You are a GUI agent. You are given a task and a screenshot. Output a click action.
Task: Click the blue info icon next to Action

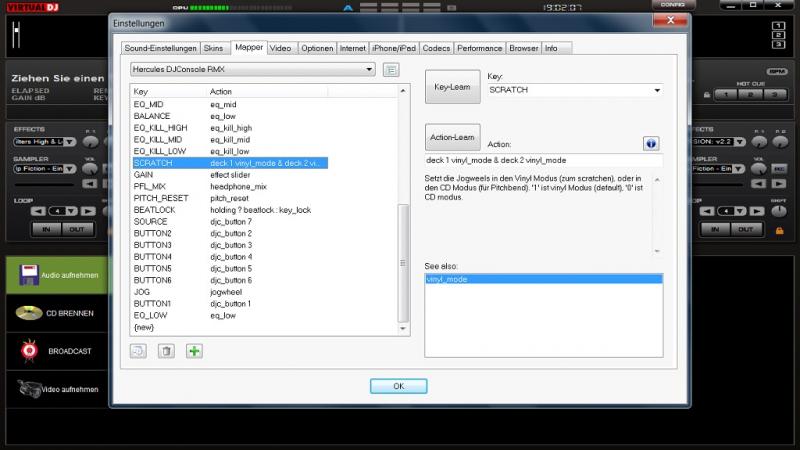(x=651, y=143)
